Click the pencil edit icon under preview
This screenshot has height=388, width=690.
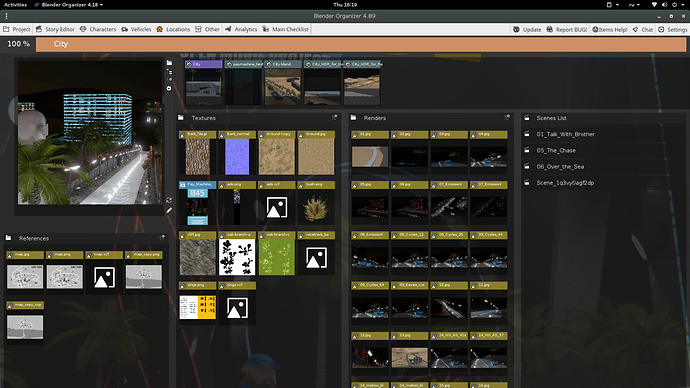(169, 210)
